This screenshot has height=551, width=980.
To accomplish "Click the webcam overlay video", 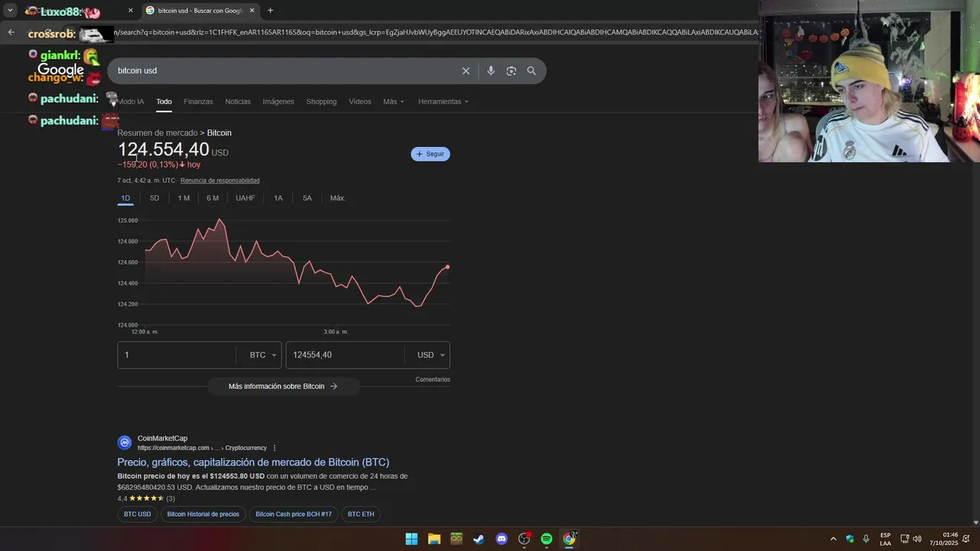I will [869, 81].
